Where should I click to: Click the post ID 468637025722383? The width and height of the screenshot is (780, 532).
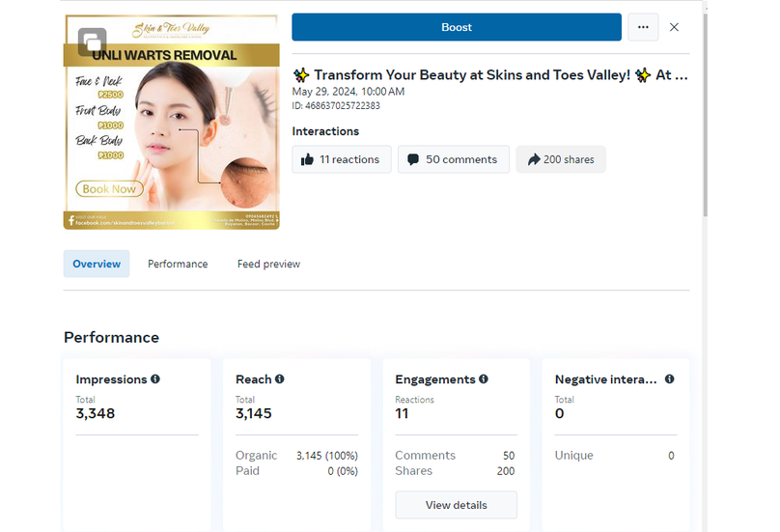tap(336, 105)
